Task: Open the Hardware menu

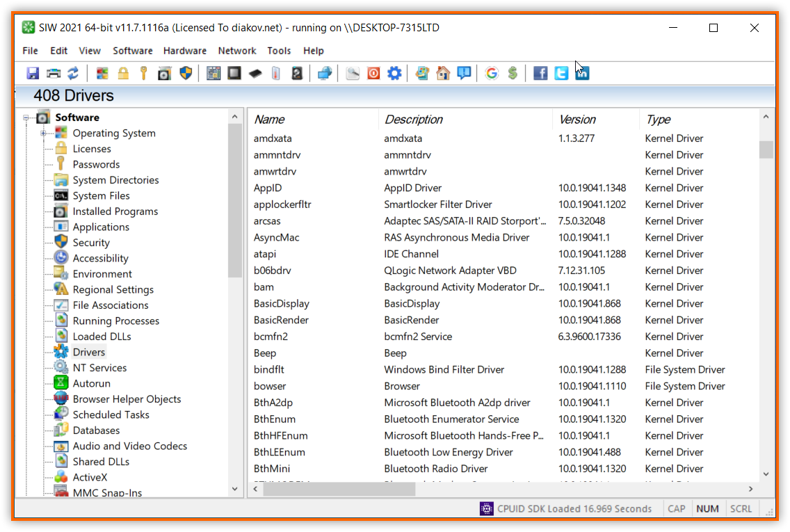Action: (x=185, y=51)
